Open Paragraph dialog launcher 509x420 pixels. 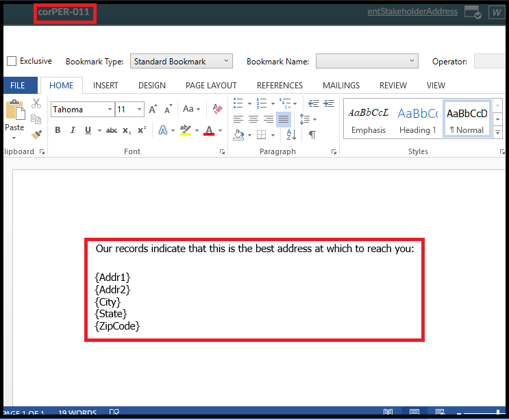(334, 152)
